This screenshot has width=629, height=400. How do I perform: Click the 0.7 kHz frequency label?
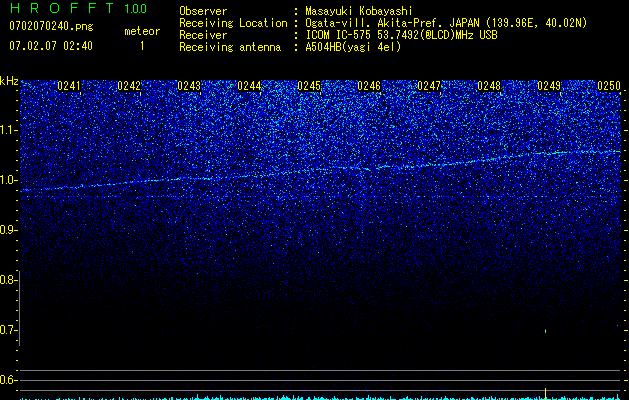[x=8, y=330]
